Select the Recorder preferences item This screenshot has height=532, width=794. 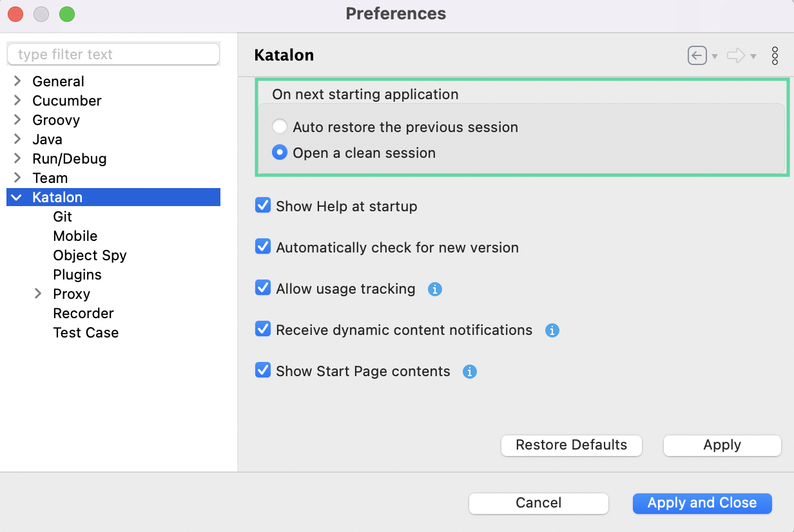(x=83, y=313)
